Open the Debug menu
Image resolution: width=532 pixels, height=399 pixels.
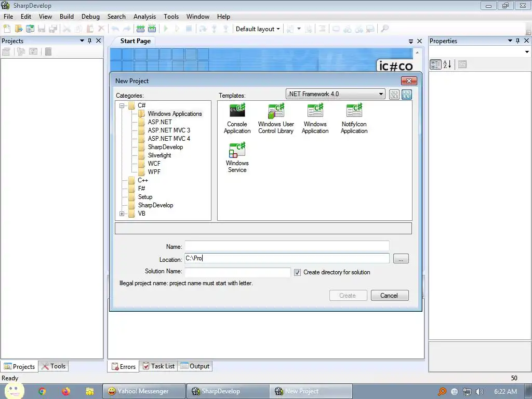click(90, 16)
